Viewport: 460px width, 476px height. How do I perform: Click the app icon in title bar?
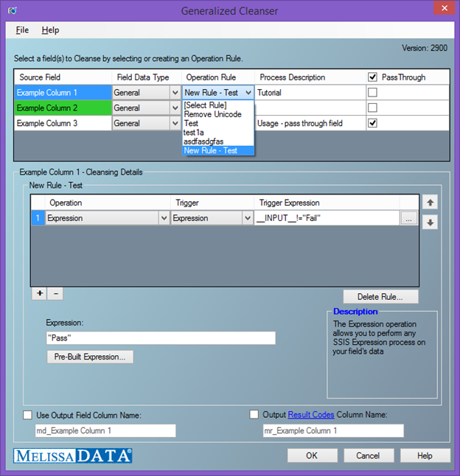pos(11,11)
